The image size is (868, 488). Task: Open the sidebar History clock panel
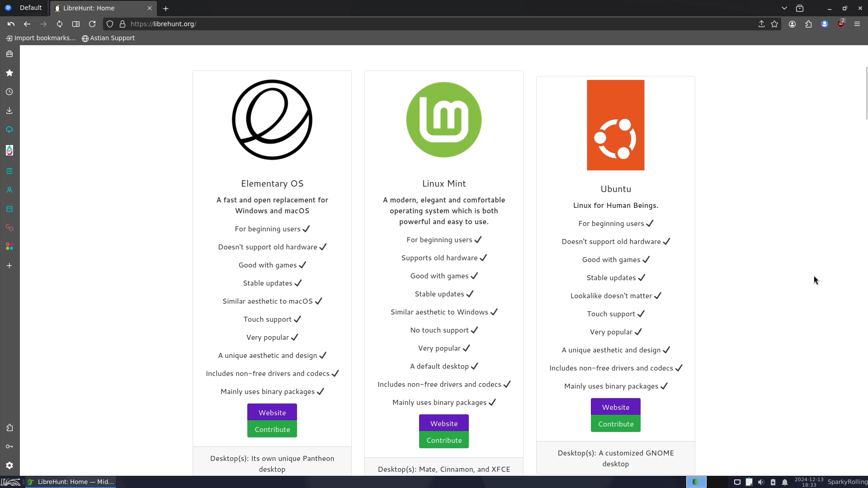point(9,92)
